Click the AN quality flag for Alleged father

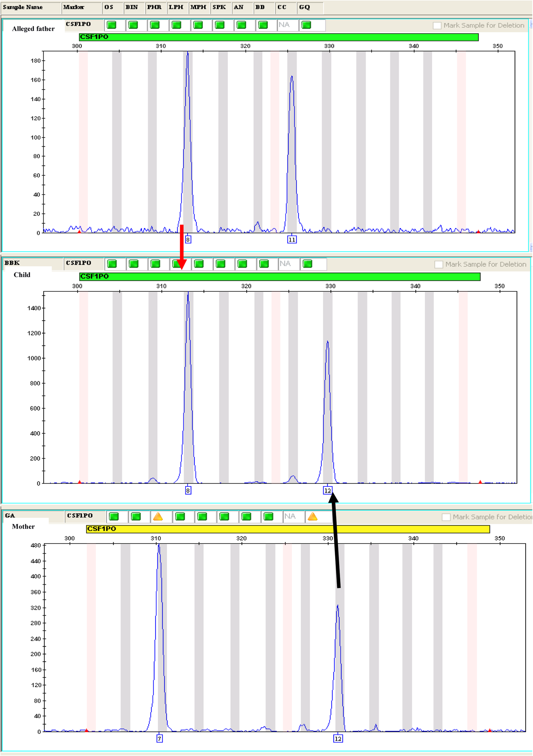pyautogui.click(x=241, y=25)
